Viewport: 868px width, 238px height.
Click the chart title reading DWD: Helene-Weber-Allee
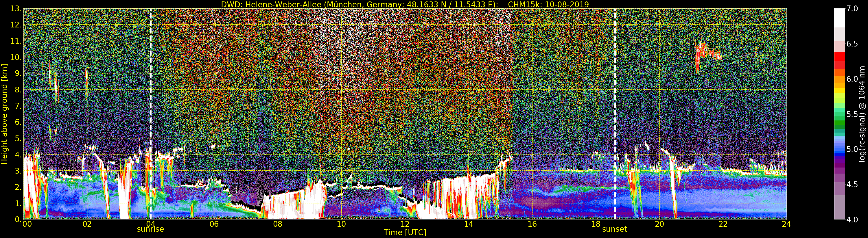[405, 4]
